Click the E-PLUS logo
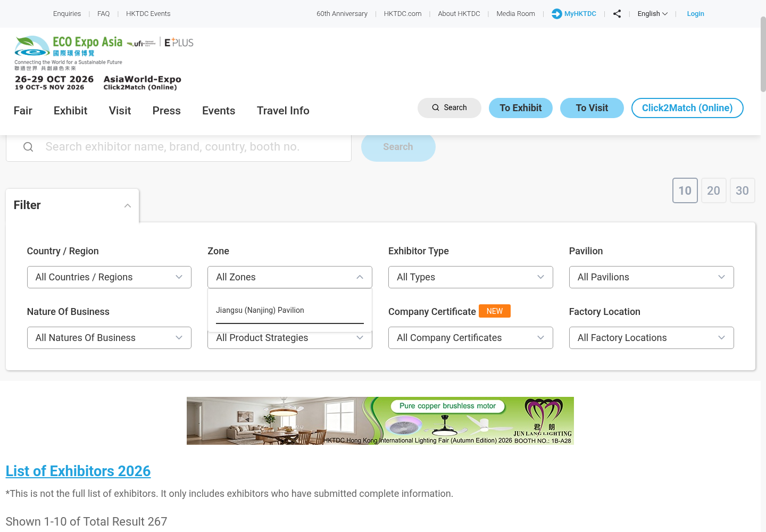Viewport: 766px width, 532px height. click(179, 43)
